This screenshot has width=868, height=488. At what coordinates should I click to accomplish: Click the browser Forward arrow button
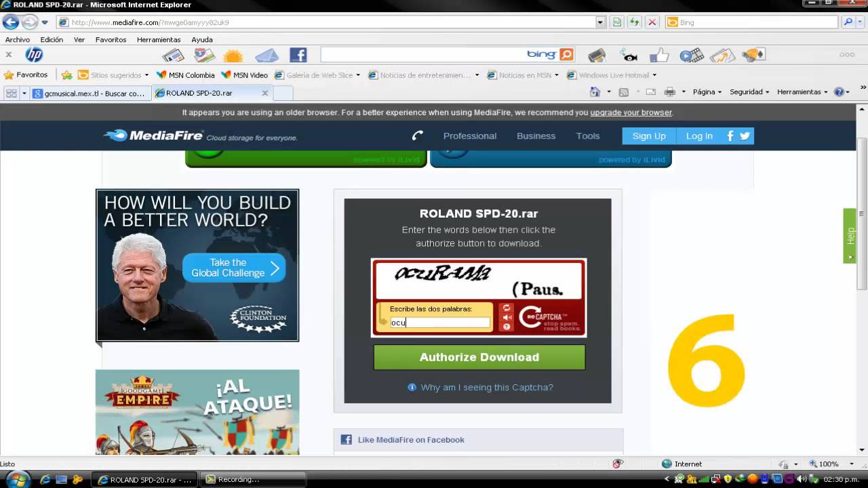(x=29, y=22)
